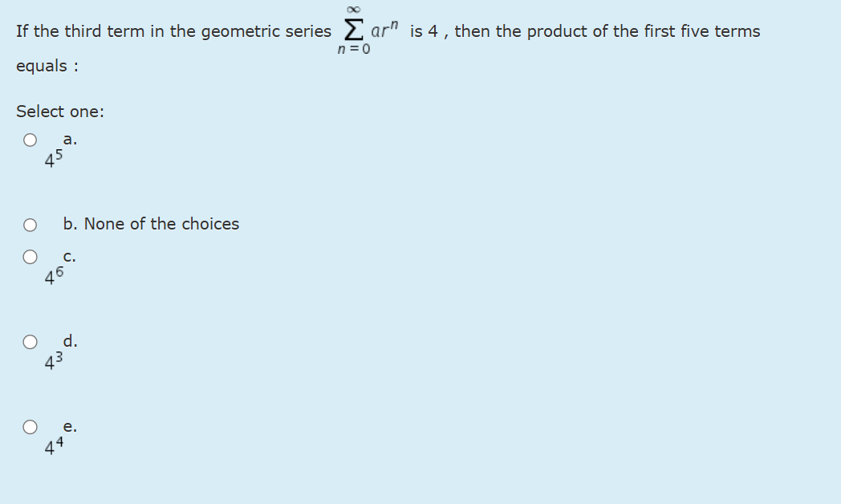The height and width of the screenshot is (504, 841).
Task: Click the question text about geometric series
Action: (160, 30)
